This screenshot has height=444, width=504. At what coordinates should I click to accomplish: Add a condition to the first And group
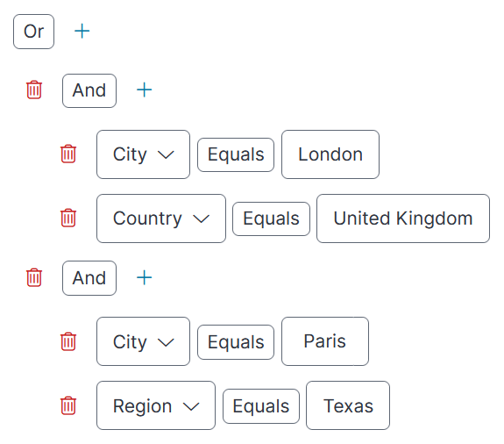pos(145,90)
